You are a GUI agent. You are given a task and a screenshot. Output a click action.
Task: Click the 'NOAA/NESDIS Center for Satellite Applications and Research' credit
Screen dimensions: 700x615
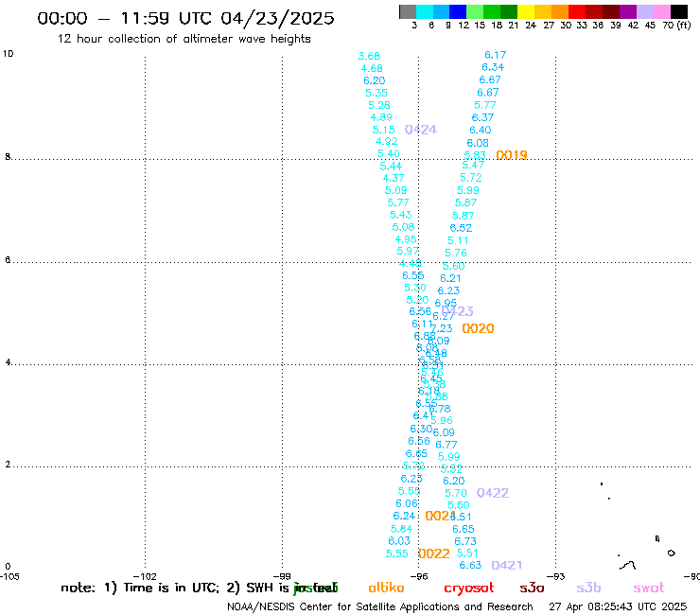tap(380, 607)
